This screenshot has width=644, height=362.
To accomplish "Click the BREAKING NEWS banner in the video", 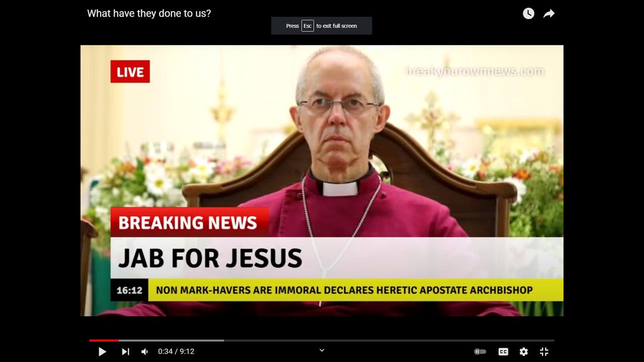I will pos(189,222).
